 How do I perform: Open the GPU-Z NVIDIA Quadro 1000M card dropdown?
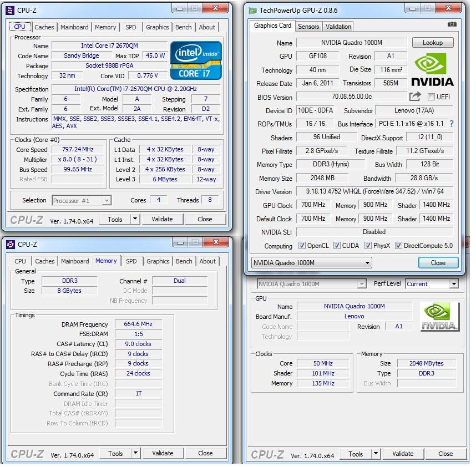click(311, 263)
